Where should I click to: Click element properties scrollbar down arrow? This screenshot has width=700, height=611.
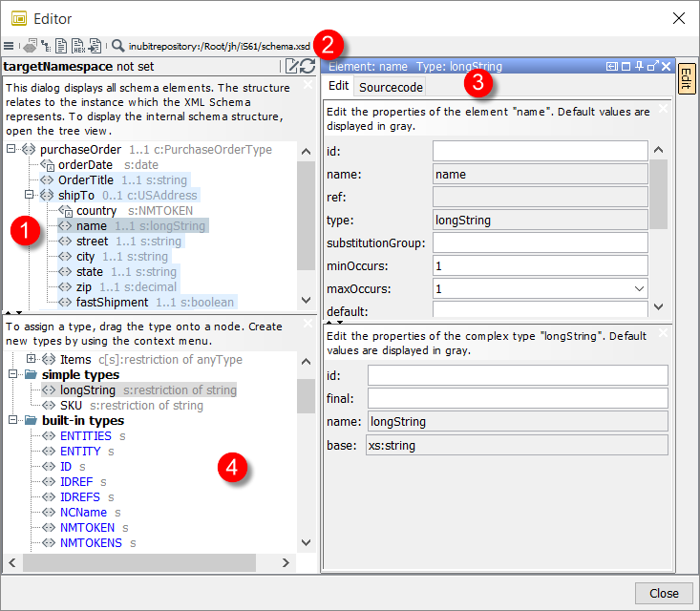[x=659, y=306]
